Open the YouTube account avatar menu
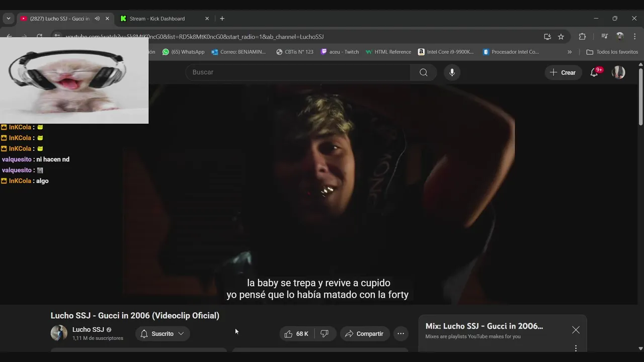 click(x=618, y=72)
